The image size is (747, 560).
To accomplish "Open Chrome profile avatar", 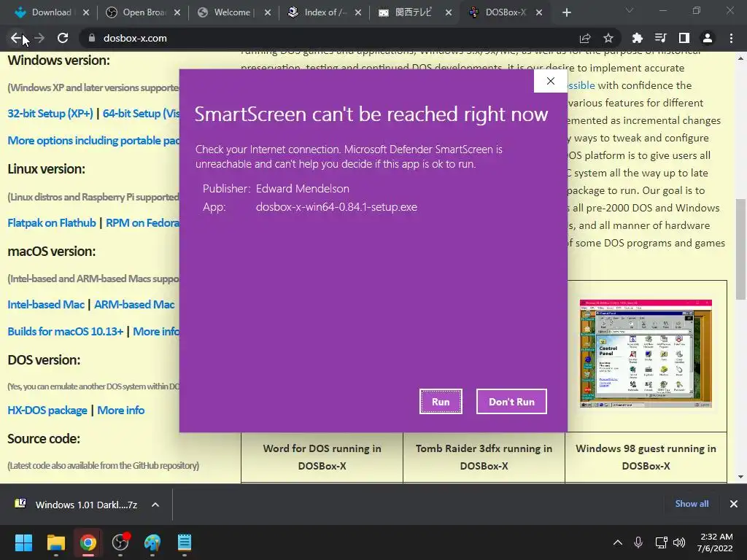I will coord(708,38).
